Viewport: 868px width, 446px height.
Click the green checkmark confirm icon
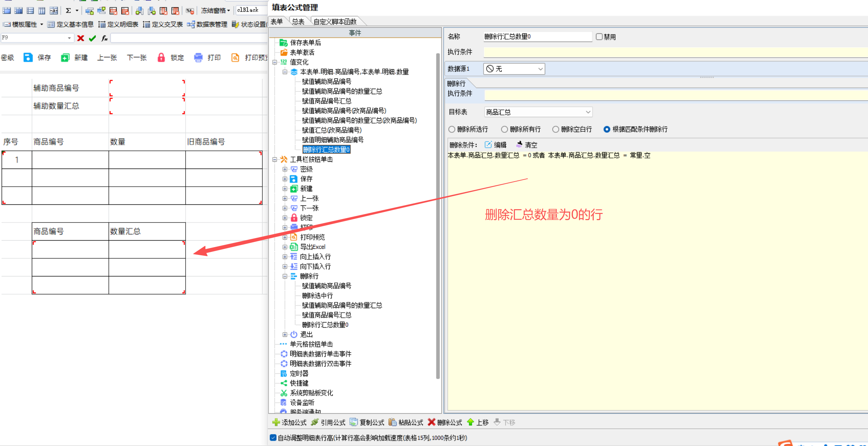tap(92, 38)
